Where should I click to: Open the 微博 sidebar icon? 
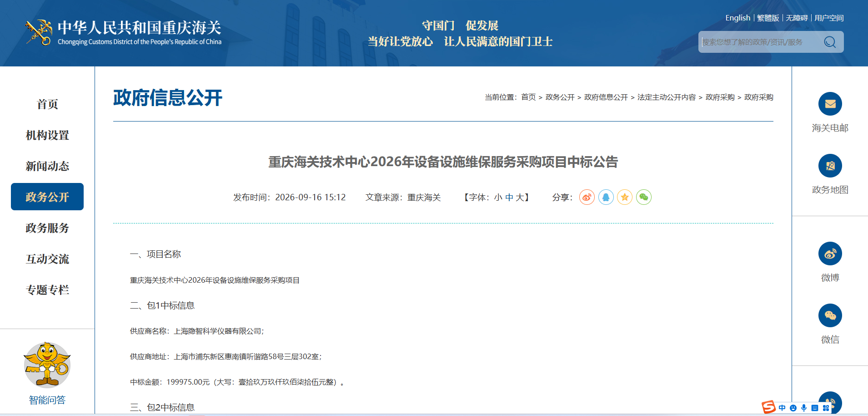point(830,254)
